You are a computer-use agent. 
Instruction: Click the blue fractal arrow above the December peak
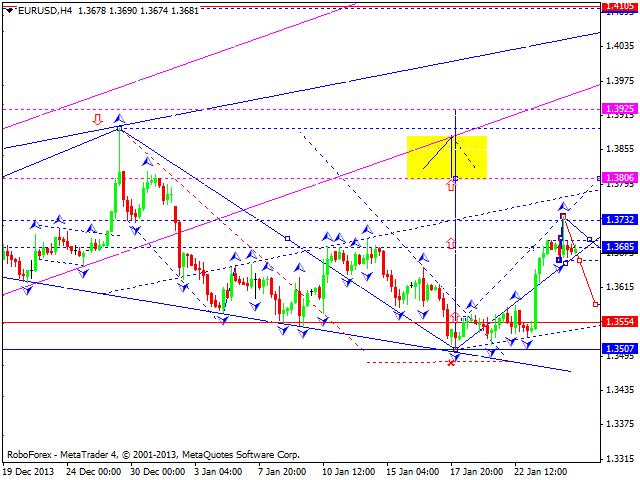[119, 120]
